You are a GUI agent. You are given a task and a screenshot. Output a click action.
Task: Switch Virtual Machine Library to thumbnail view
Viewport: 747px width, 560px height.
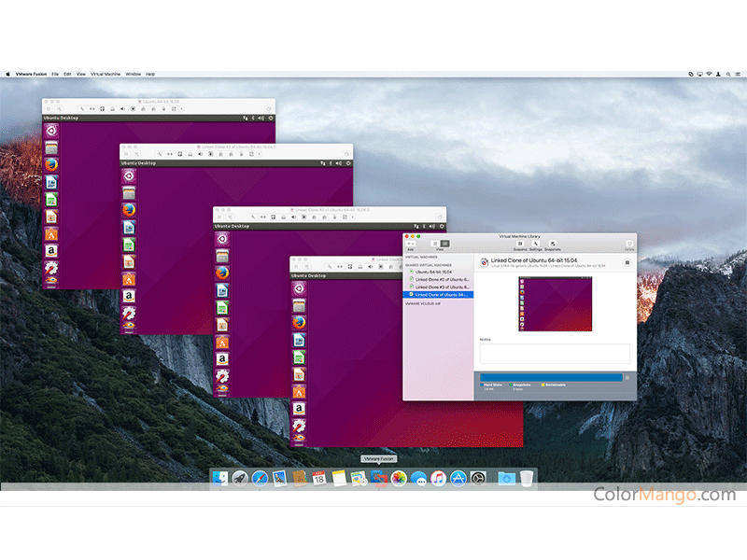tap(444, 244)
